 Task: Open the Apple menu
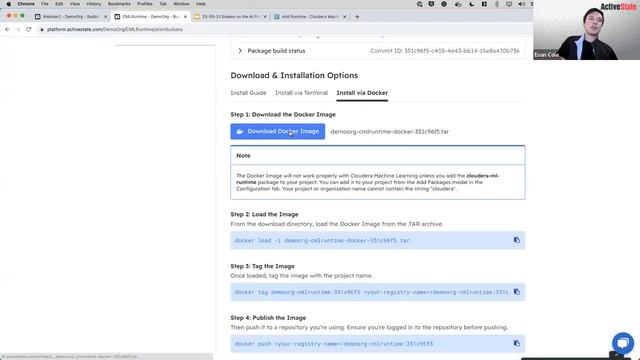coord(9,4)
